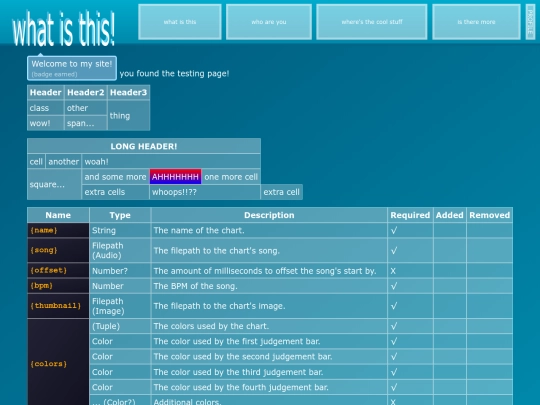Select the LONG HEADER! table heading
Viewport: 540px width, 405px height.
(144, 146)
